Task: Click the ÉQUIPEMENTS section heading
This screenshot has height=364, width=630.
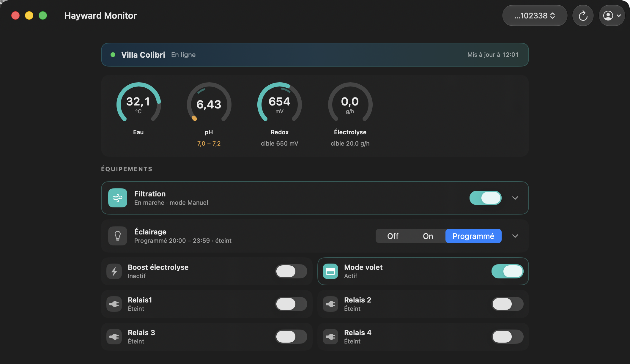Action: tap(127, 169)
